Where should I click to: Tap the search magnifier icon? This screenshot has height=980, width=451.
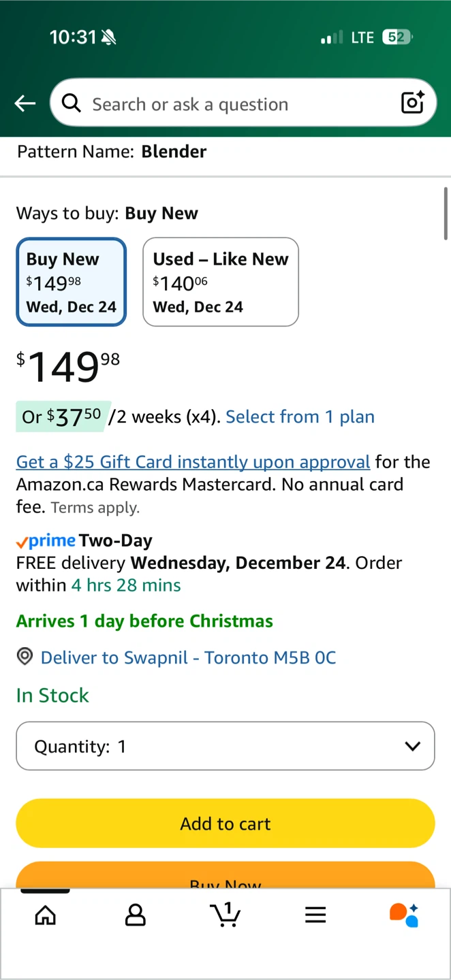pyautogui.click(x=71, y=103)
